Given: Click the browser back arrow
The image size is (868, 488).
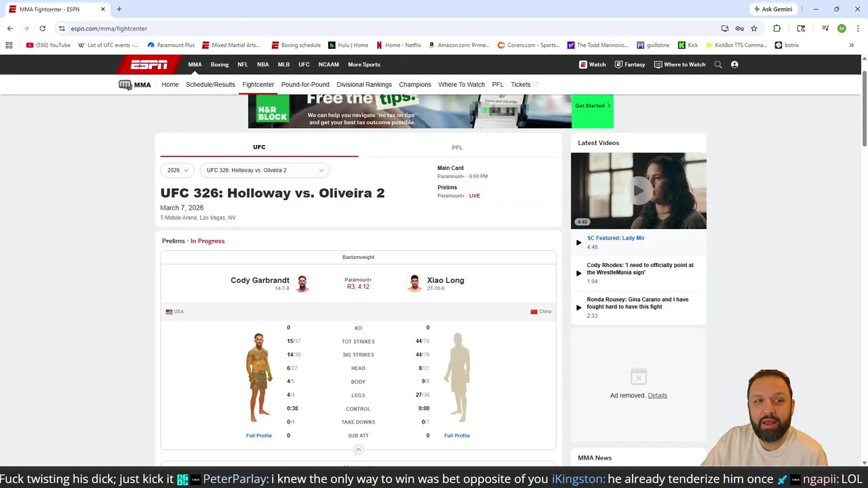Looking at the screenshot, I should 9,28.
